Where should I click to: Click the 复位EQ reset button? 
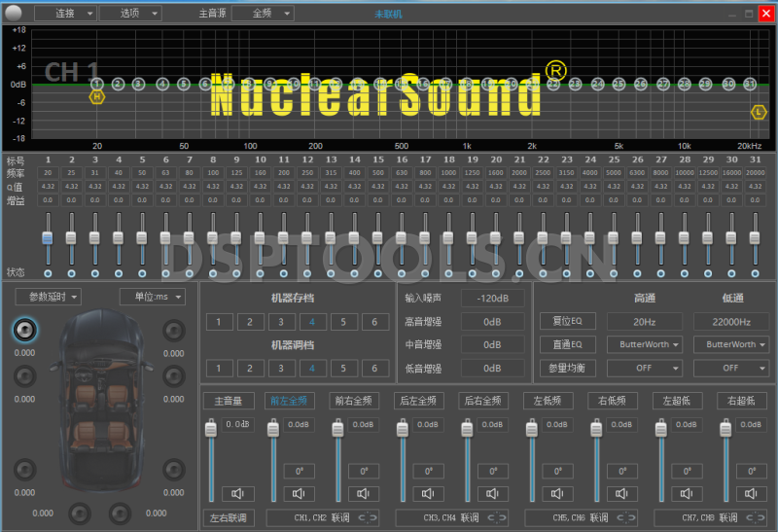tap(568, 321)
